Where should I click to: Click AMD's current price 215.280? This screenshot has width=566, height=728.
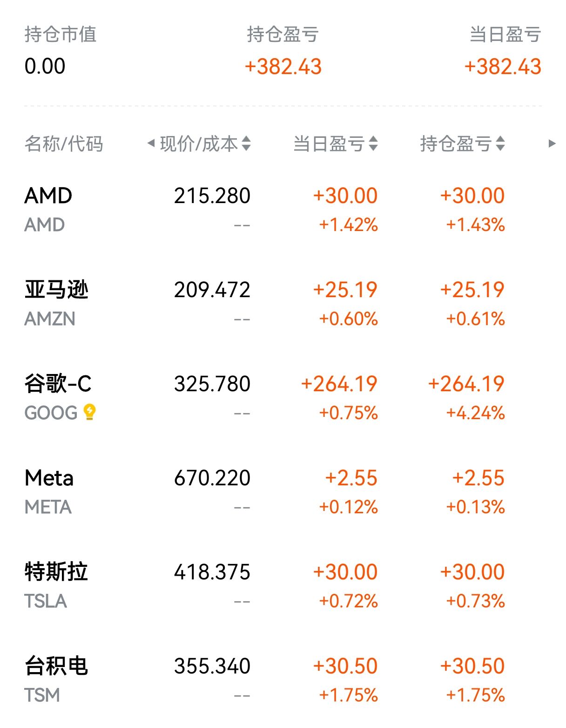pyautogui.click(x=212, y=196)
